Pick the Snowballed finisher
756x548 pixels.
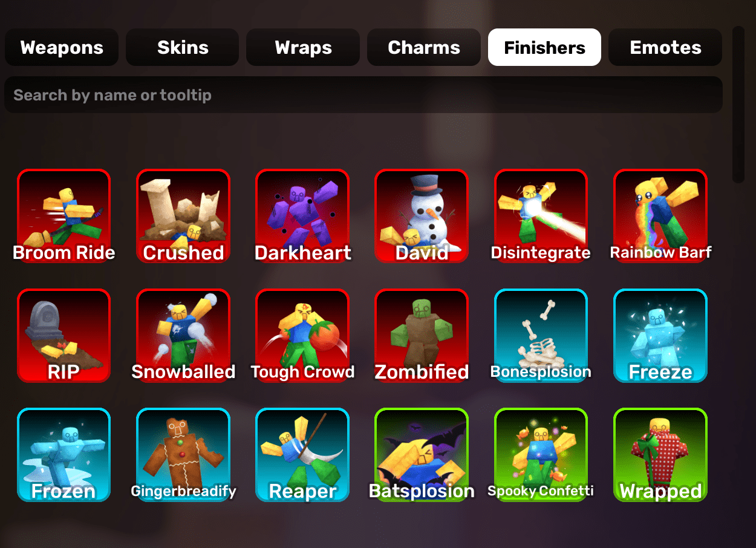(x=183, y=336)
